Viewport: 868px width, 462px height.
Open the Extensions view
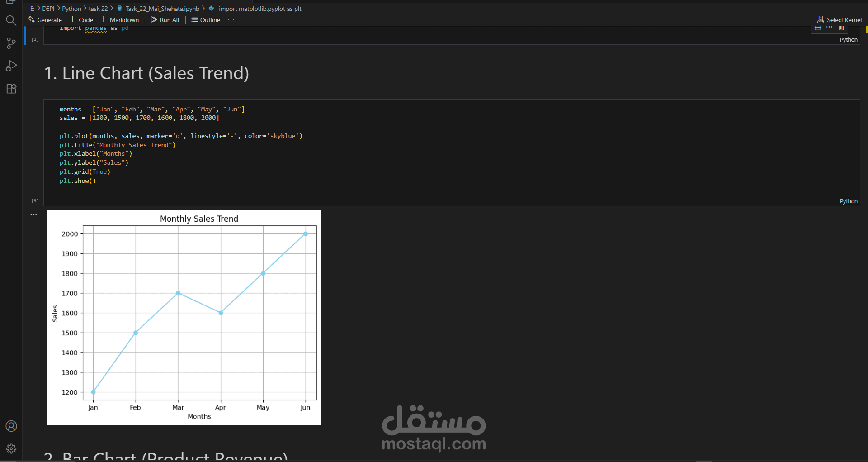pos(11,89)
